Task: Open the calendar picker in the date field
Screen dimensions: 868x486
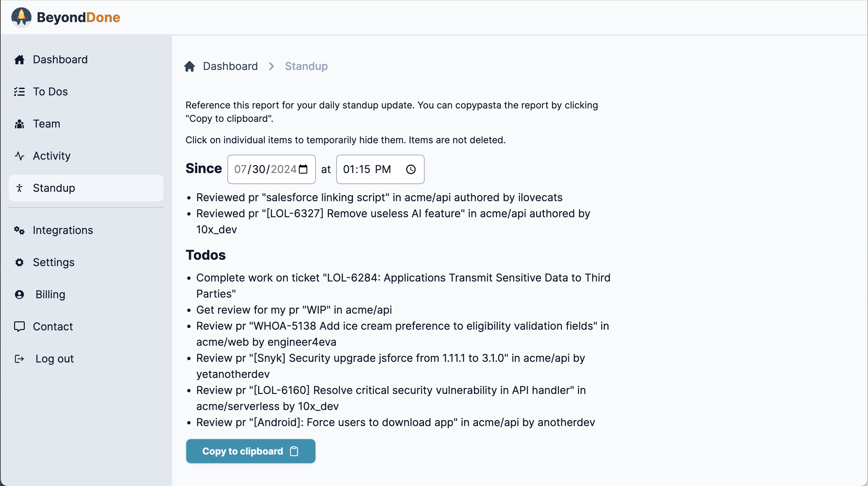Action: 303,169
